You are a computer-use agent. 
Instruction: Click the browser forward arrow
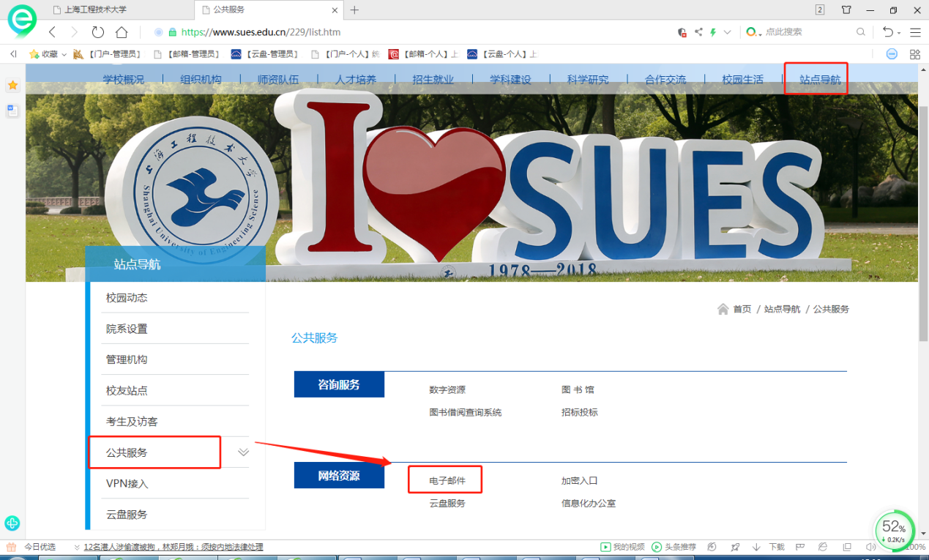74,32
